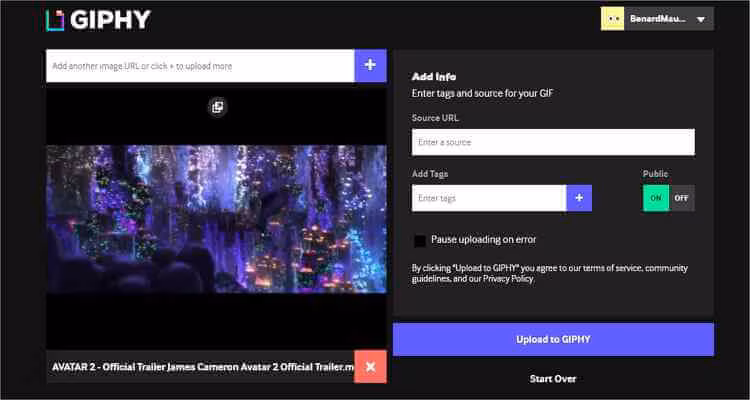Select the Avatar trailer preview thumbnail
750x400 pixels.
(216, 219)
